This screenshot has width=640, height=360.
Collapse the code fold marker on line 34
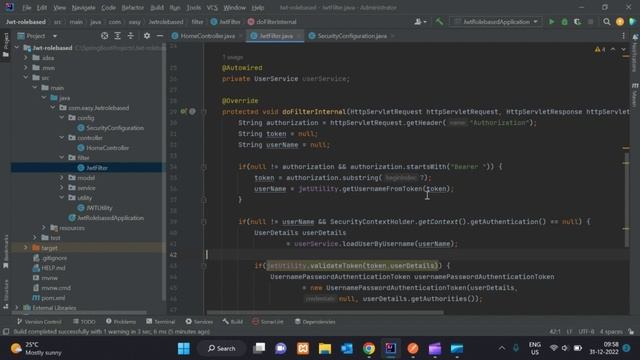204,167
